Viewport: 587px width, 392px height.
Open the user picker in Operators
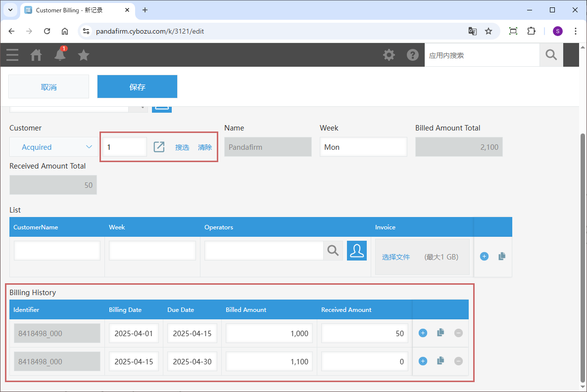356,251
